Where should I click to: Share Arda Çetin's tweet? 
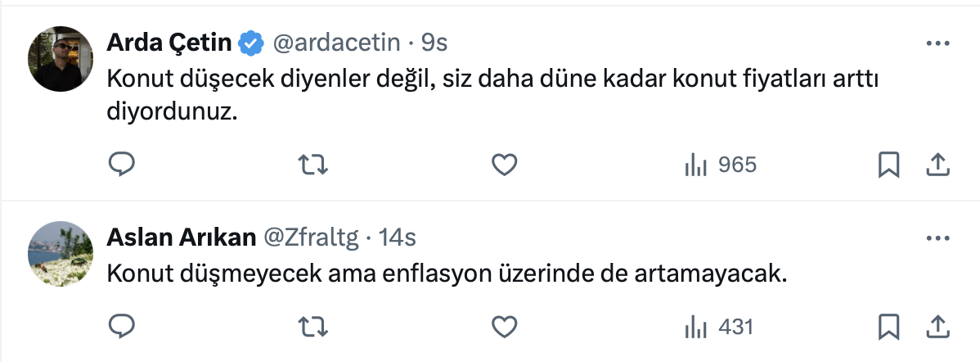tap(937, 165)
